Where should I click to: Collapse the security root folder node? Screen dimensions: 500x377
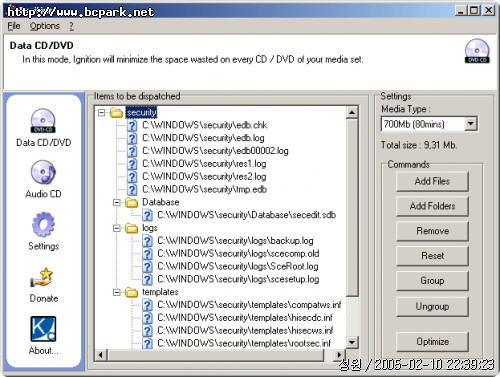[102, 113]
